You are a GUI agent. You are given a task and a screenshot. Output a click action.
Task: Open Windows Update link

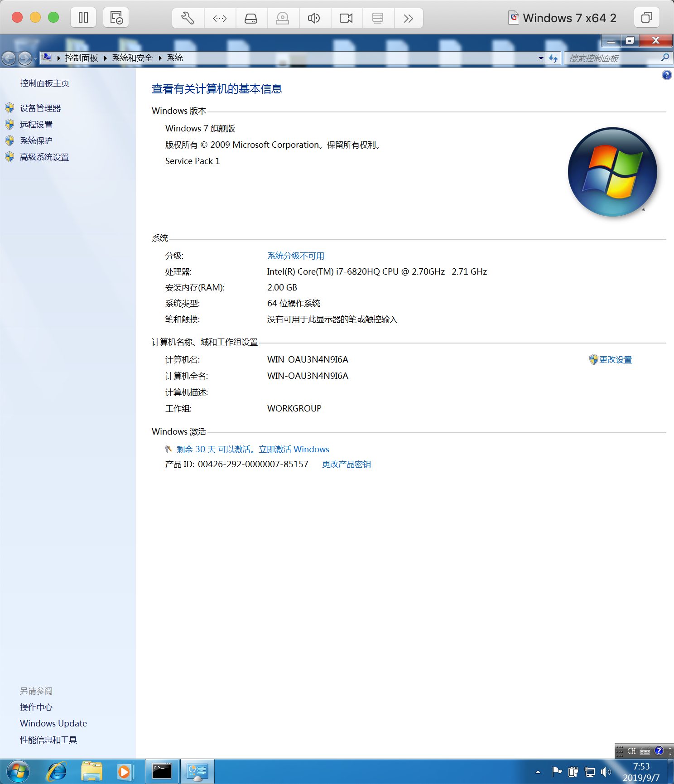(53, 724)
